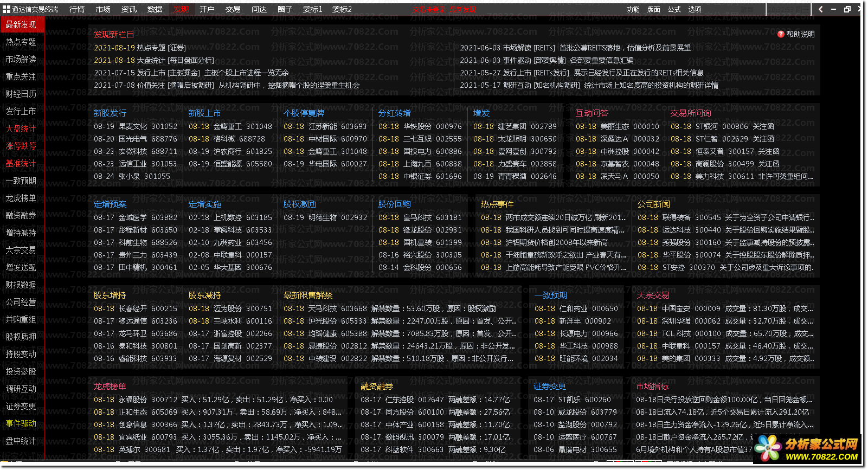Click the red question mark help icon
Viewport: 868px width, 470px height.
click(781, 34)
